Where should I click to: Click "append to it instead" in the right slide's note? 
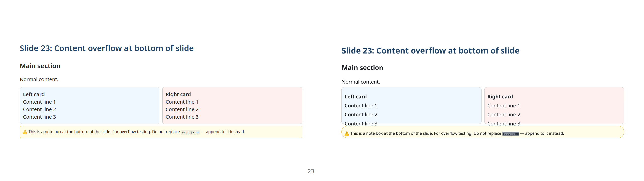point(544,133)
